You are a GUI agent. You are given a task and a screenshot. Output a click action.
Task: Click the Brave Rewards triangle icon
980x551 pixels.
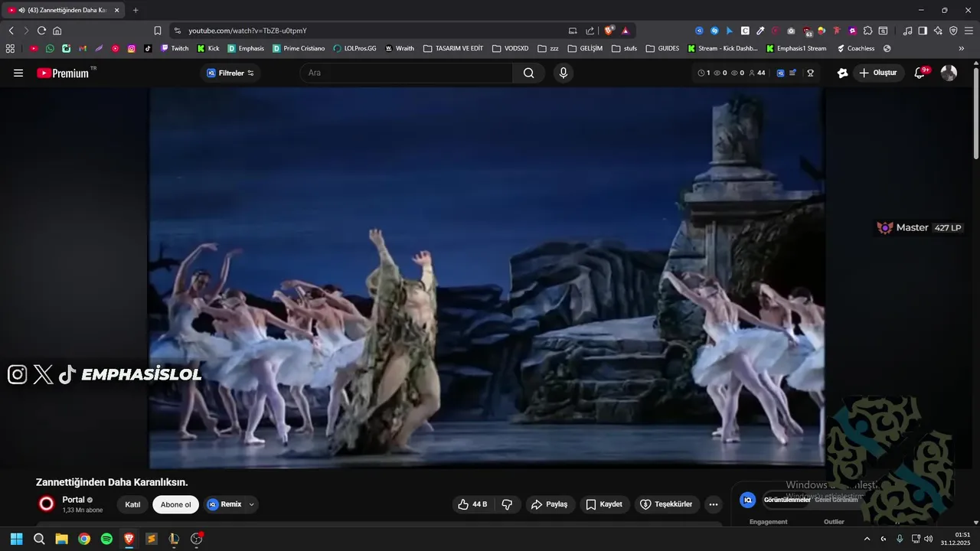[626, 31]
